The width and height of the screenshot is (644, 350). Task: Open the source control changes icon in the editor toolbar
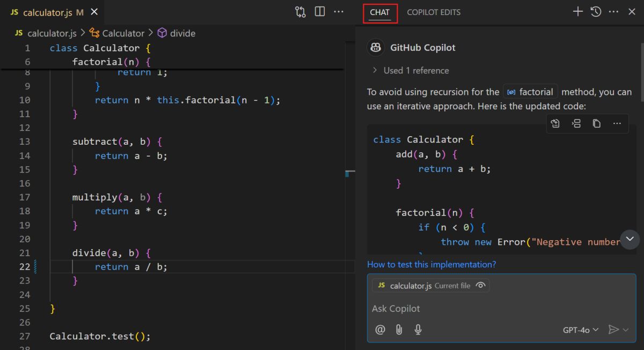pyautogui.click(x=301, y=12)
